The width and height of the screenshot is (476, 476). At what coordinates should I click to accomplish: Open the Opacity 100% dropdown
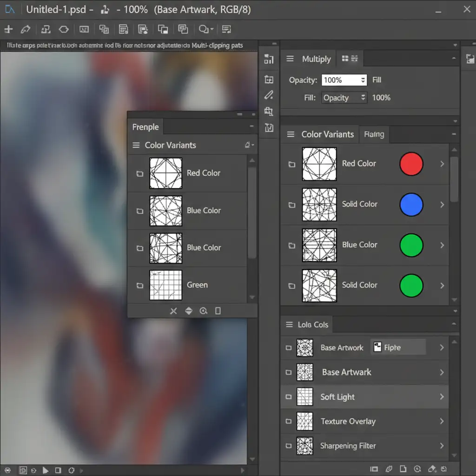[x=344, y=80]
